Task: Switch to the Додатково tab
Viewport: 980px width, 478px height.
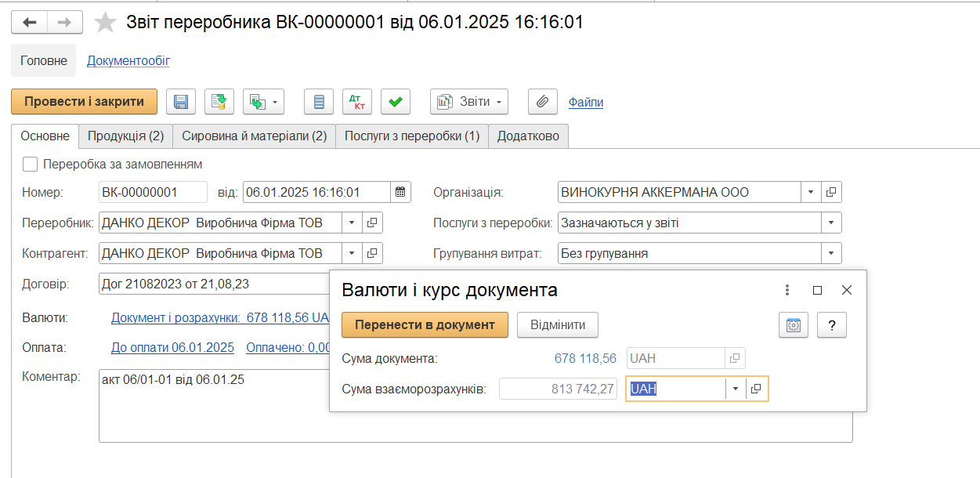Action: (528, 136)
